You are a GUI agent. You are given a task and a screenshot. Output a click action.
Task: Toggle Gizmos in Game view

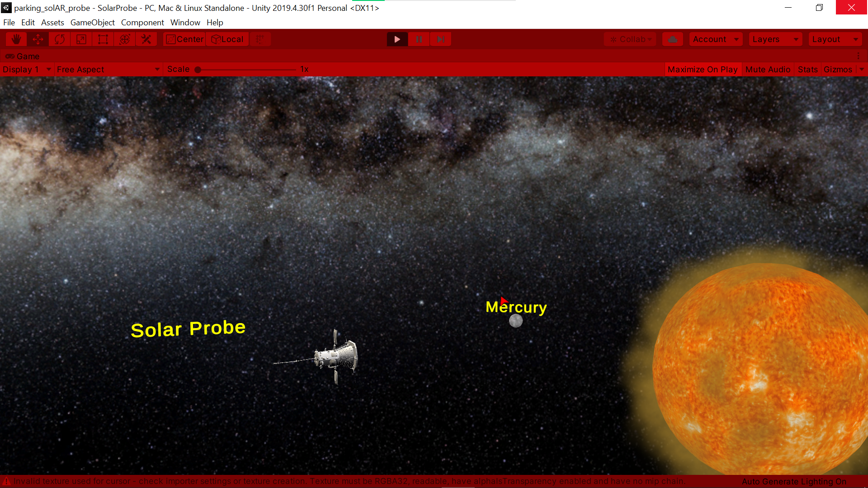click(x=838, y=69)
